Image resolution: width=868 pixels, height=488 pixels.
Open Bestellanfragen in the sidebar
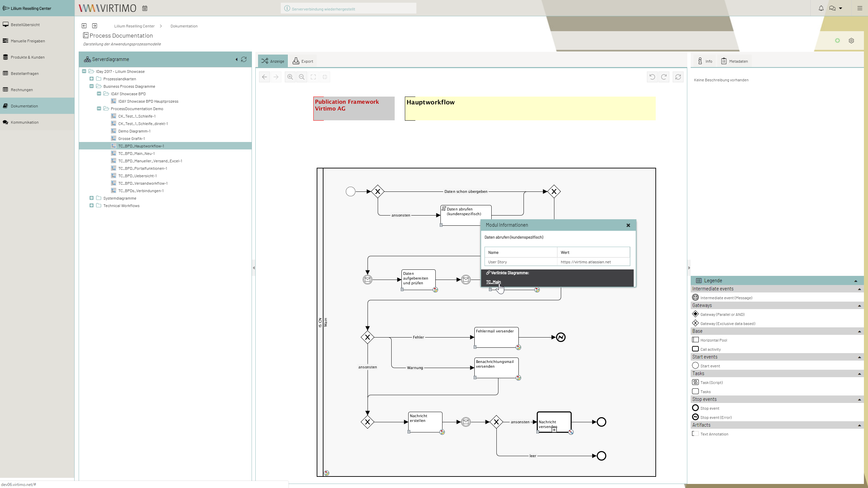click(37, 74)
